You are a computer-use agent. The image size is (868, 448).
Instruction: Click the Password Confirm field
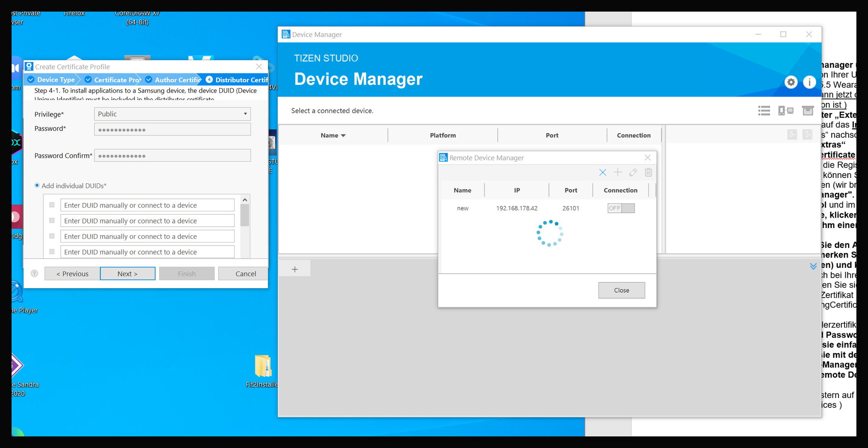click(172, 155)
